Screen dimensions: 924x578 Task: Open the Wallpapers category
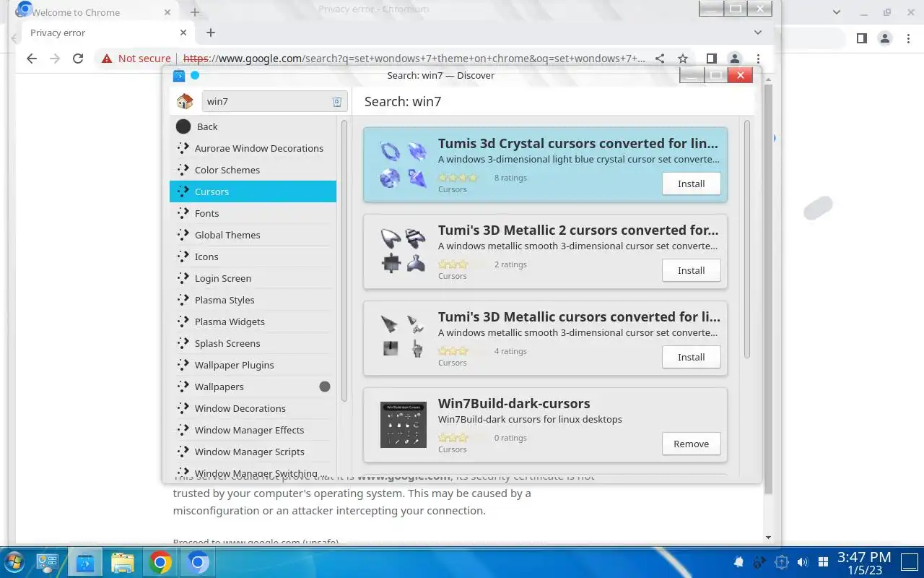(253, 387)
